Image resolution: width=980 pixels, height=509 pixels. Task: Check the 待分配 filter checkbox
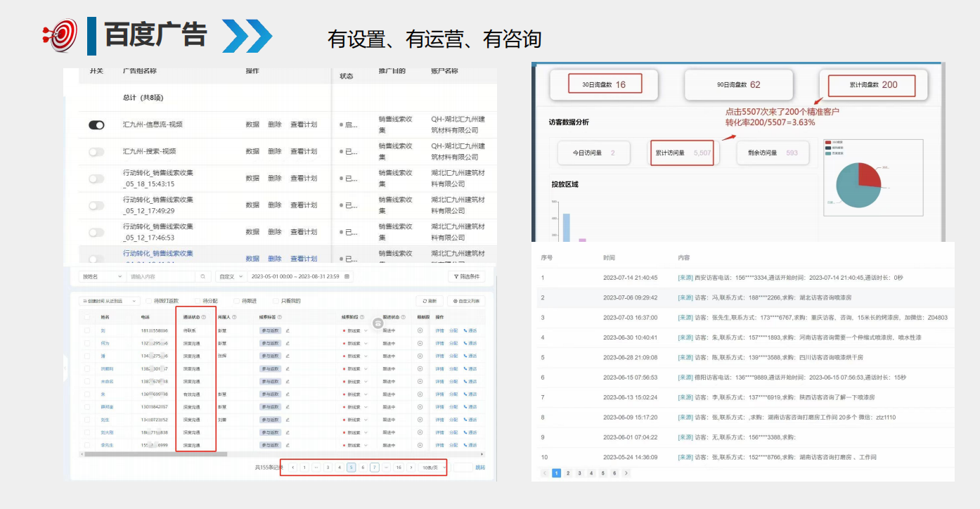pyautogui.click(x=197, y=301)
